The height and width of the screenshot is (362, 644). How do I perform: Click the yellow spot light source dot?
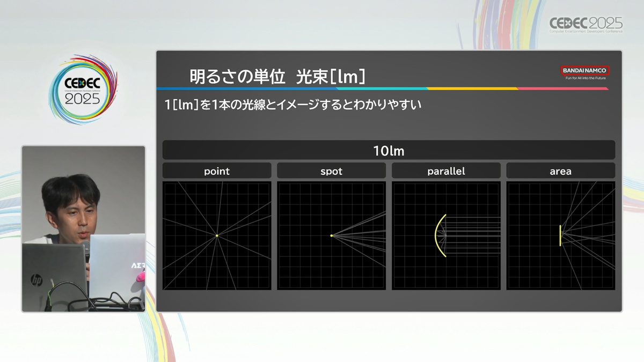click(332, 235)
